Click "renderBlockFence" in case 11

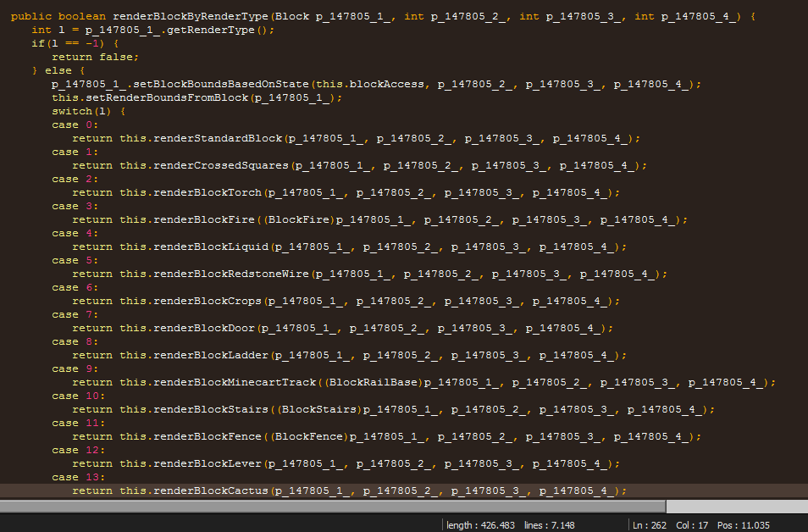(208, 436)
